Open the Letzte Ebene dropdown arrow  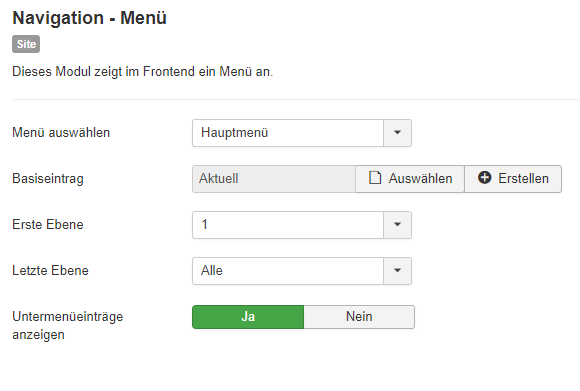pos(397,271)
